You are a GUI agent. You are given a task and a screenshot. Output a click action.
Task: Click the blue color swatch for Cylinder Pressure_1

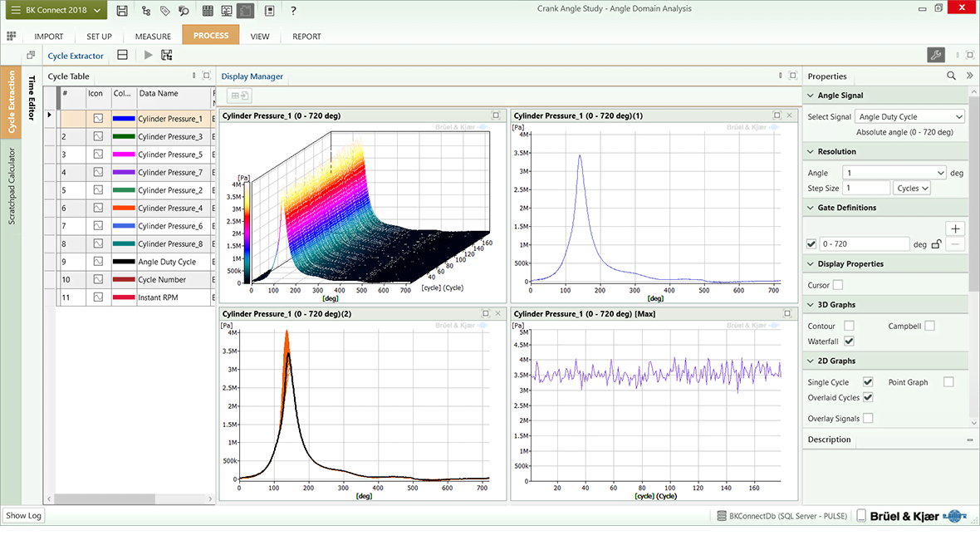[124, 118]
